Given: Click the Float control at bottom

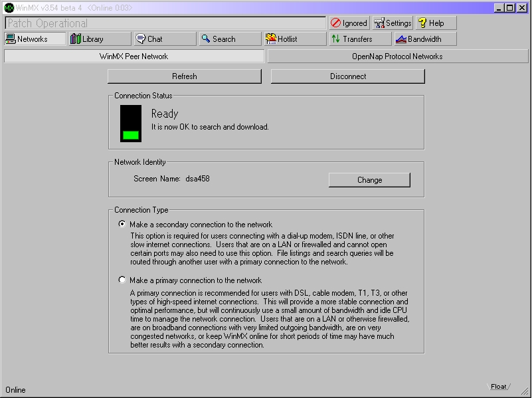Looking at the screenshot, I should (498, 387).
